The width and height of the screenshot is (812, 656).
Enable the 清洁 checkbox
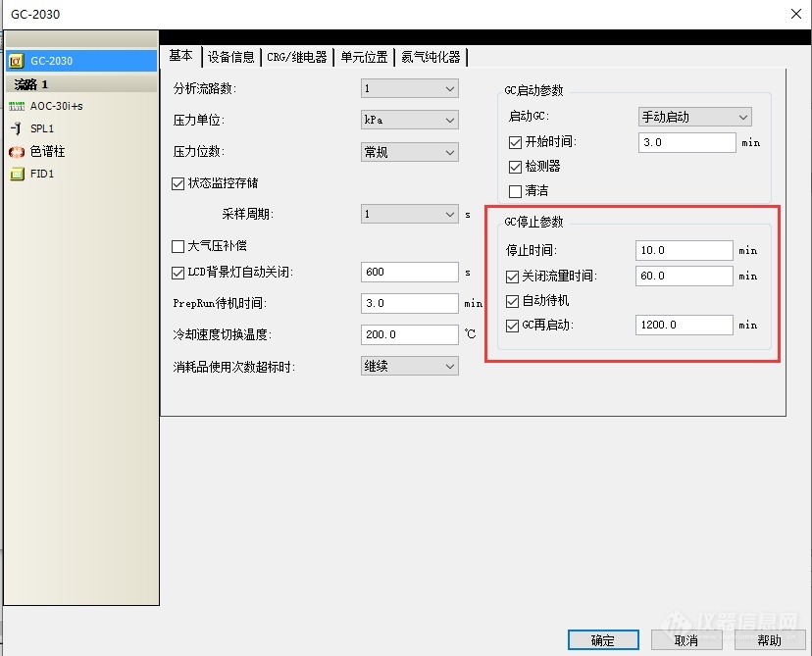[516, 191]
